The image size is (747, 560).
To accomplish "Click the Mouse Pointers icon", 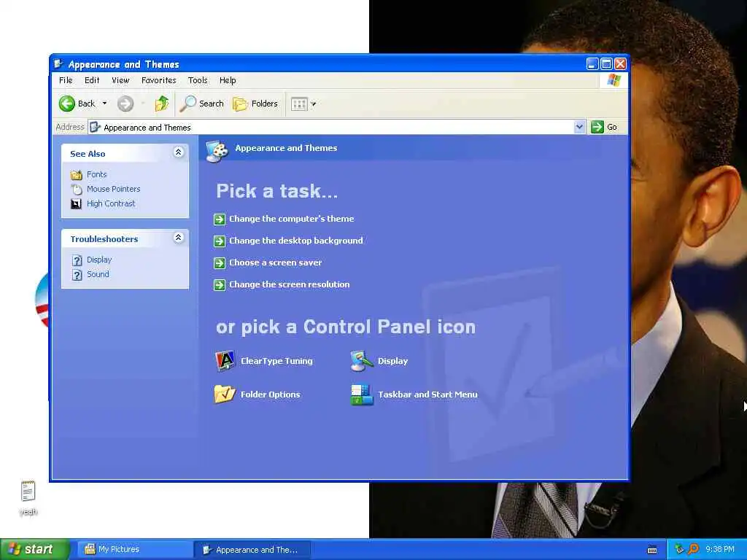I will pyautogui.click(x=76, y=189).
